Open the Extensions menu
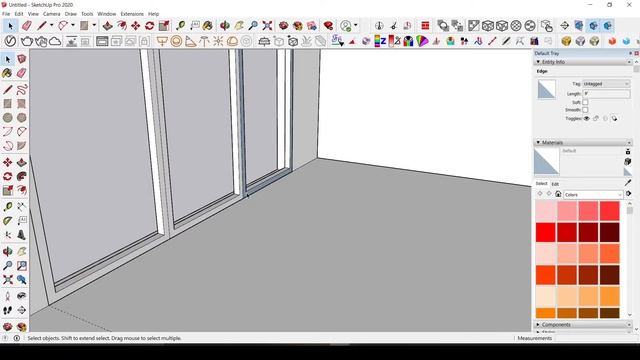Viewport: 640px width, 360px height. tap(132, 14)
